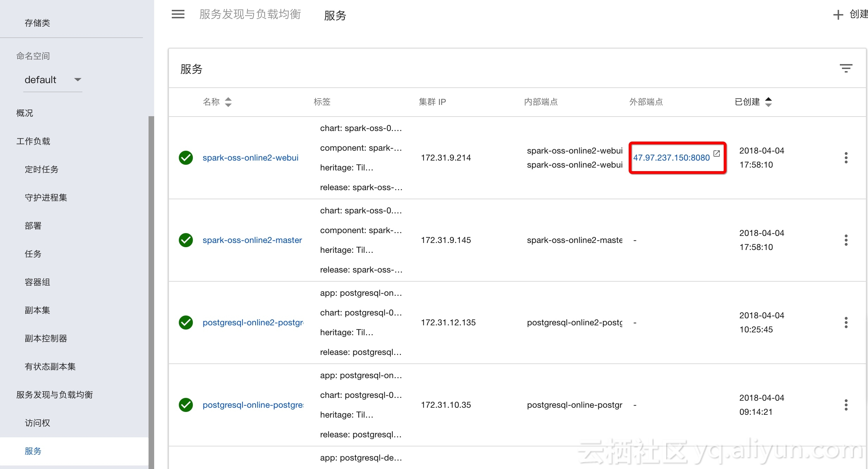The image size is (868, 469).
Task: Open external endpoint 47.97.237.150:8080 link
Action: point(671,158)
